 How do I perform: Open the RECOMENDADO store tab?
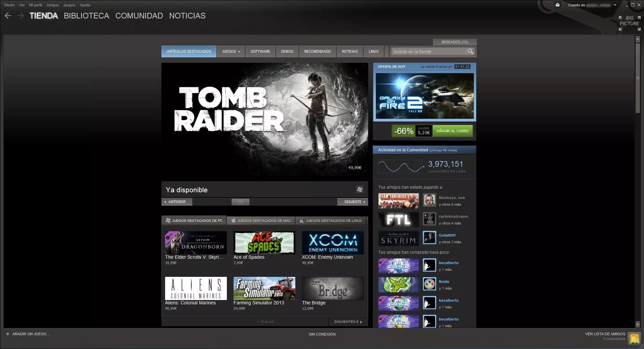point(317,51)
